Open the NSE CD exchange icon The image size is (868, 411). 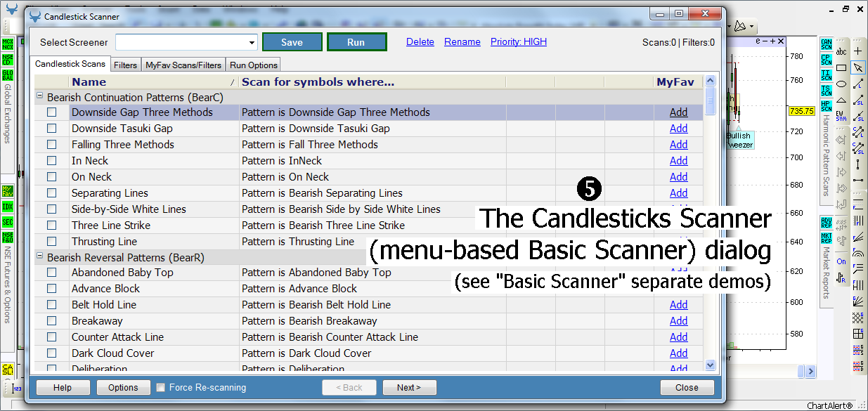pos(8,60)
